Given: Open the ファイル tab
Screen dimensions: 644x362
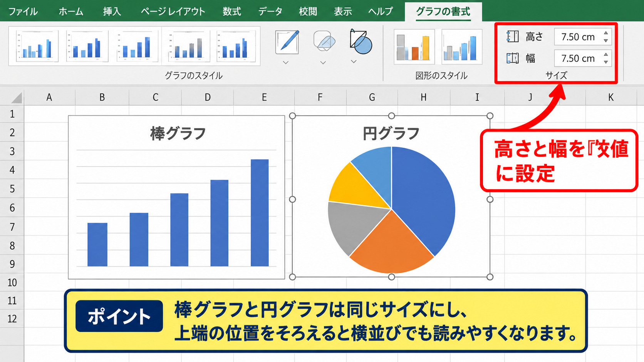Looking at the screenshot, I should [23, 12].
